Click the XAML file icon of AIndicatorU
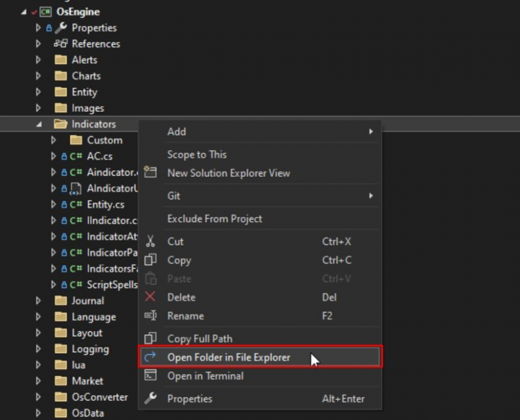 point(75,189)
